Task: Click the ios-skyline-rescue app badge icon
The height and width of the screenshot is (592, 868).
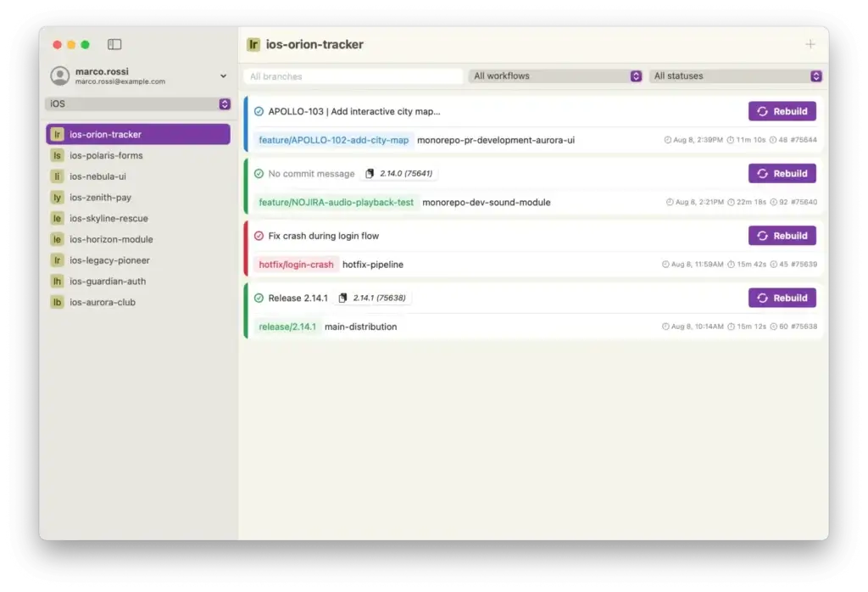Action: (57, 219)
